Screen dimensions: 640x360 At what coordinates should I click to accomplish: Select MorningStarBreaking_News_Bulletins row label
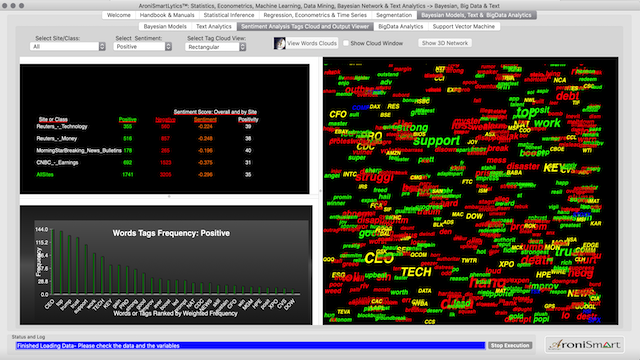tap(79, 151)
